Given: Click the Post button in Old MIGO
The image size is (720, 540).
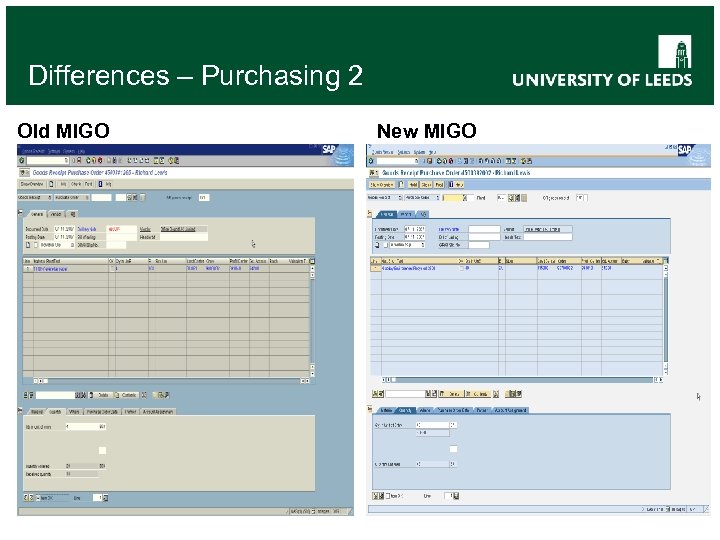Looking at the screenshot, I should click(x=89, y=184).
